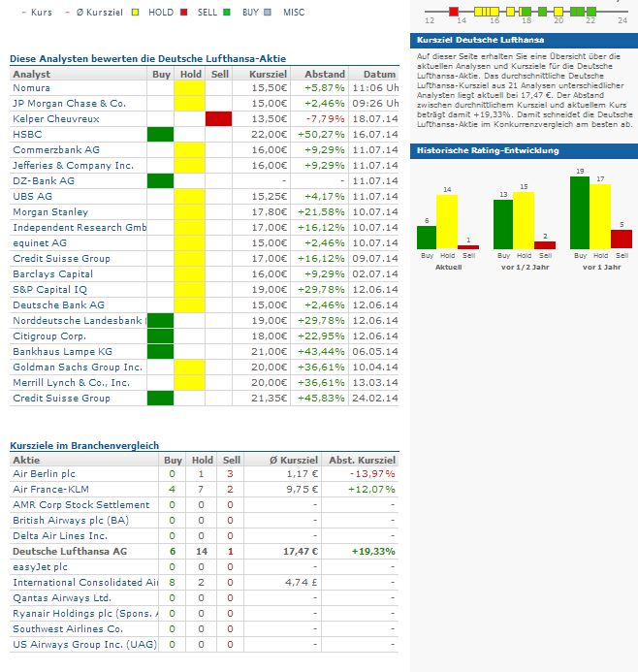Open the Kelper Cheuvreux analyst entry
Viewport: 638px width, 672px height.
tap(55, 118)
